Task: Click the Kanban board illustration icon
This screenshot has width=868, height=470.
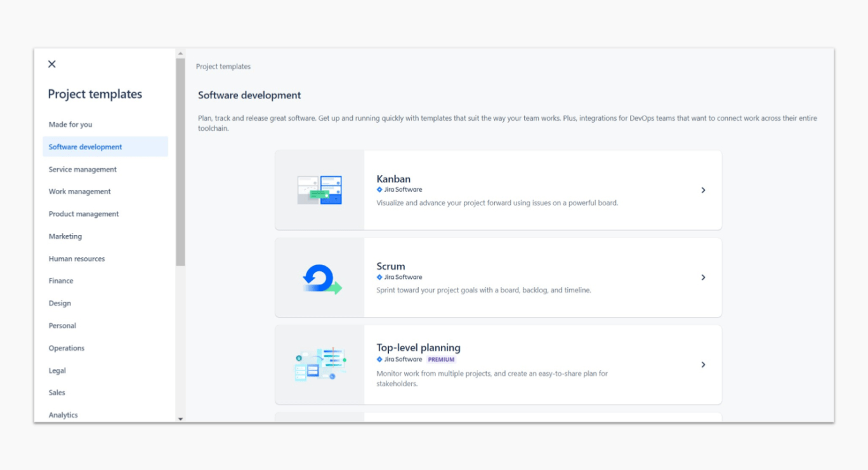Action: point(320,190)
